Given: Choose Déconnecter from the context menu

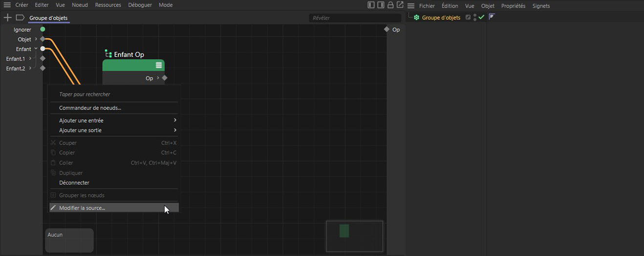Looking at the screenshot, I should click(74, 183).
